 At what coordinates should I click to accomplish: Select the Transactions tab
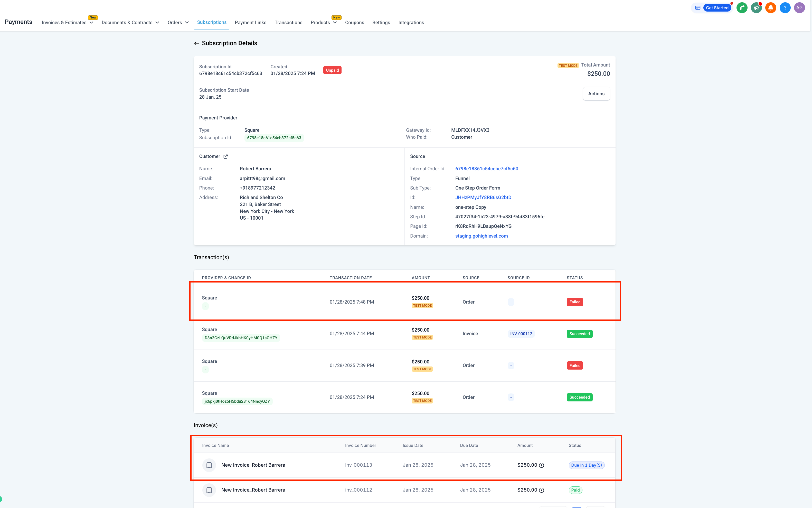click(x=288, y=22)
